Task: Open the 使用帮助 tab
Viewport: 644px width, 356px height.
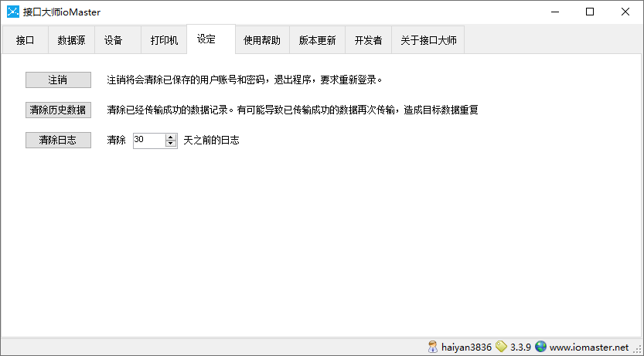Action: 262,41
